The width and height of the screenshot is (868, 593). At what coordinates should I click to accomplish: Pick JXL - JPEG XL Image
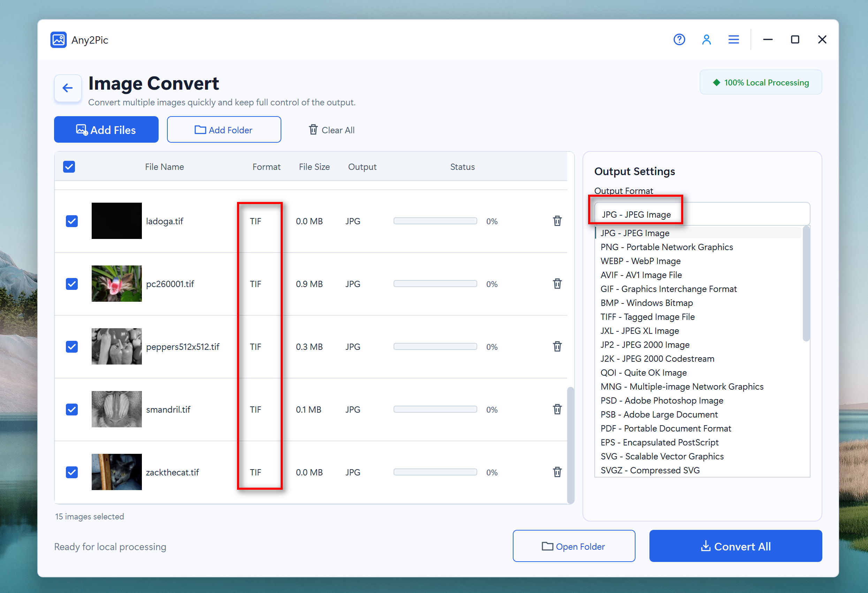(x=699, y=331)
